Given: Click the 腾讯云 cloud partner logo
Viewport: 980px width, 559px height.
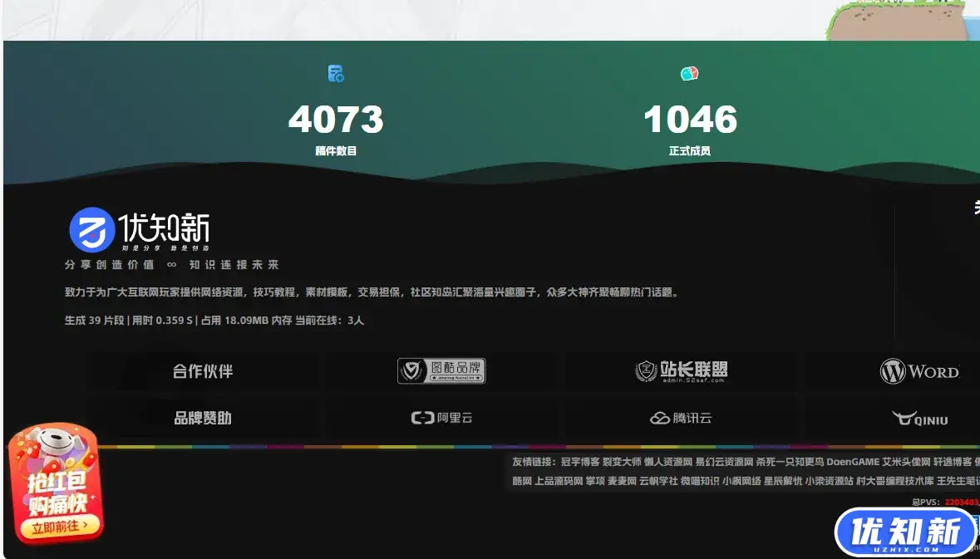Looking at the screenshot, I should (680, 417).
